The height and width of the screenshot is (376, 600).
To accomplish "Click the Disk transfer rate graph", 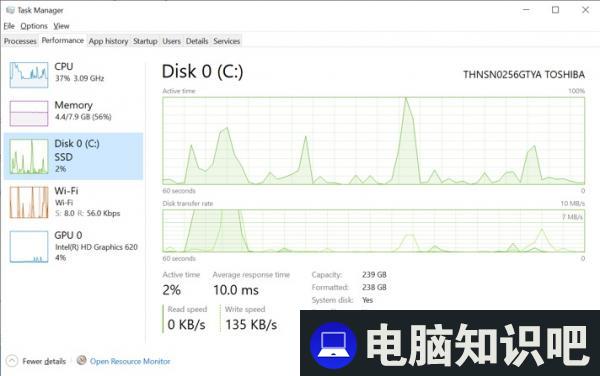I will 373,231.
